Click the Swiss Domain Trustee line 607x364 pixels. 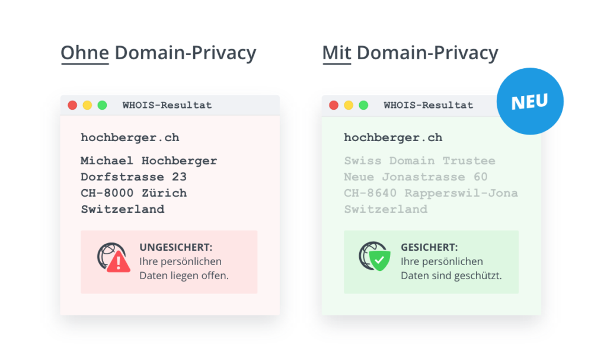pyautogui.click(x=419, y=161)
